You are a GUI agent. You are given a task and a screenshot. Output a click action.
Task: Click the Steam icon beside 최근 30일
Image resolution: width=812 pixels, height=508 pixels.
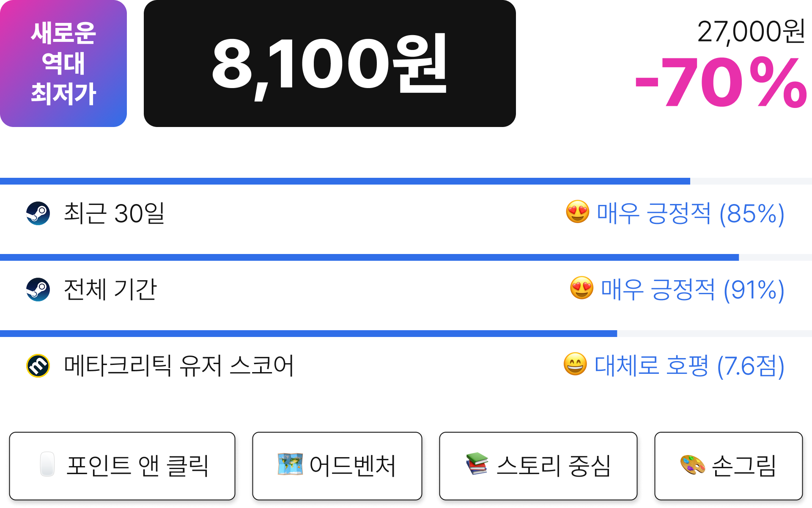tap(38, 213)
